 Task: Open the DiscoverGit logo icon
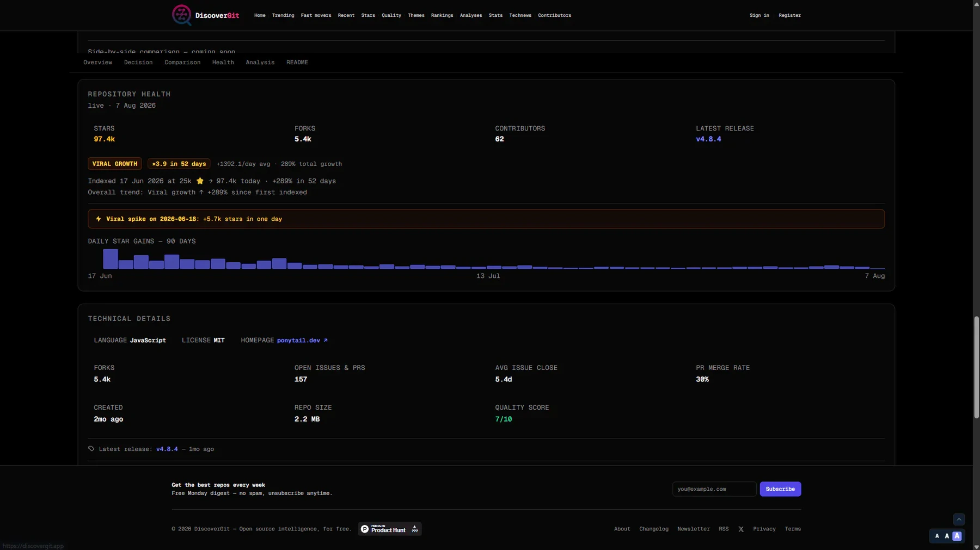tap(182, 15)
